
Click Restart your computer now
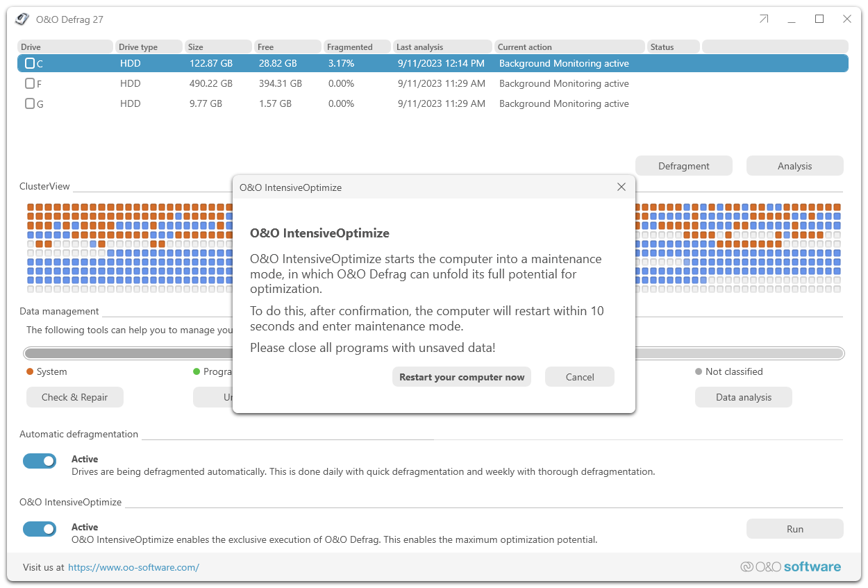click(x=462, y=376)
